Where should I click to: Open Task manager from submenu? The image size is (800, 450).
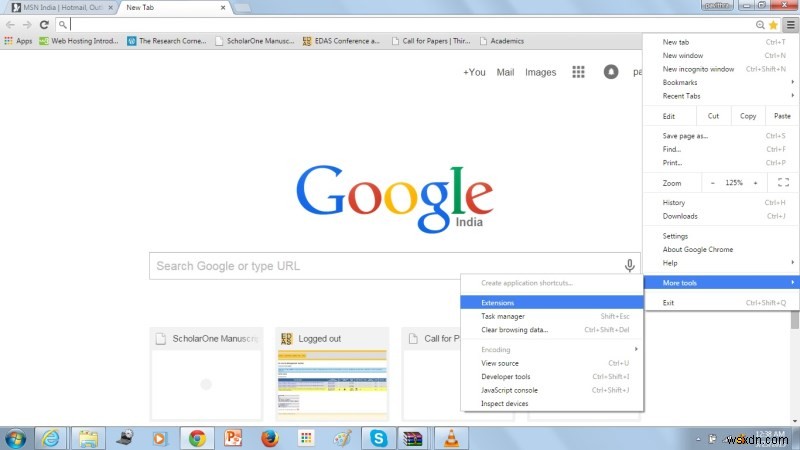pos(552,316)
